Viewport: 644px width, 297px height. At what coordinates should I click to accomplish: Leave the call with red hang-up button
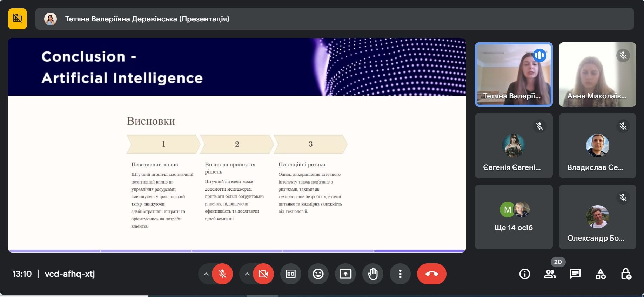click(x=431, y=274)
